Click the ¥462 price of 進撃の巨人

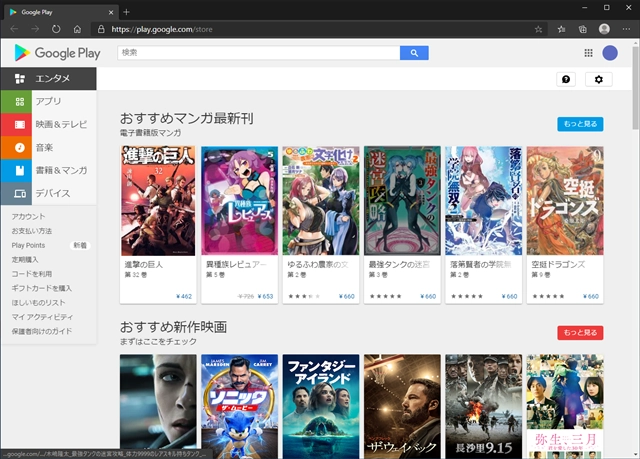click(x=184, y=296)
